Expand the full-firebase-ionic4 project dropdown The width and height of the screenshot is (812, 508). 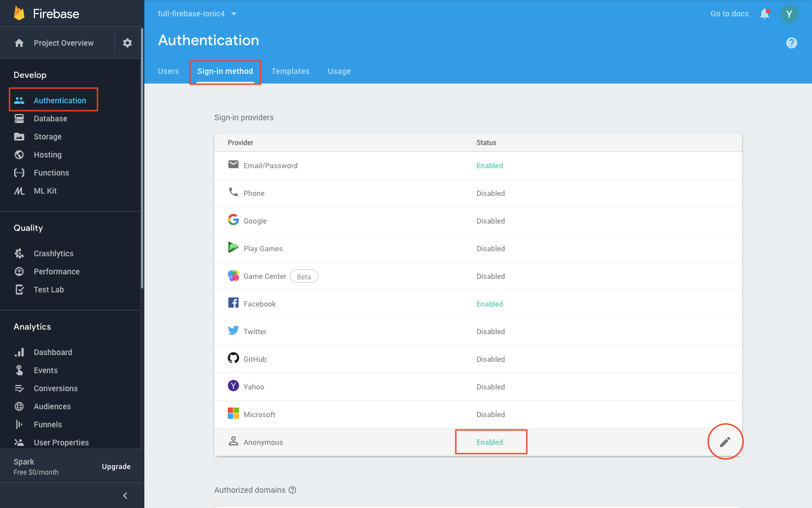coord(197,14)
